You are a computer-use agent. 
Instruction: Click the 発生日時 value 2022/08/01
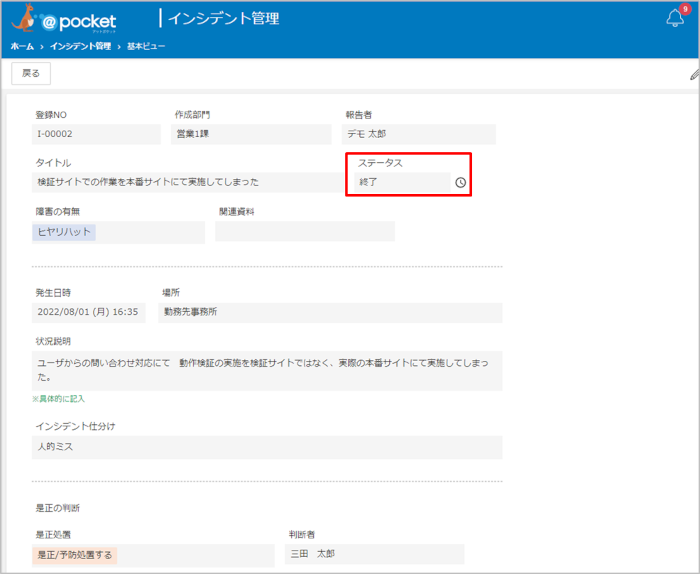[x=88, y=312]
